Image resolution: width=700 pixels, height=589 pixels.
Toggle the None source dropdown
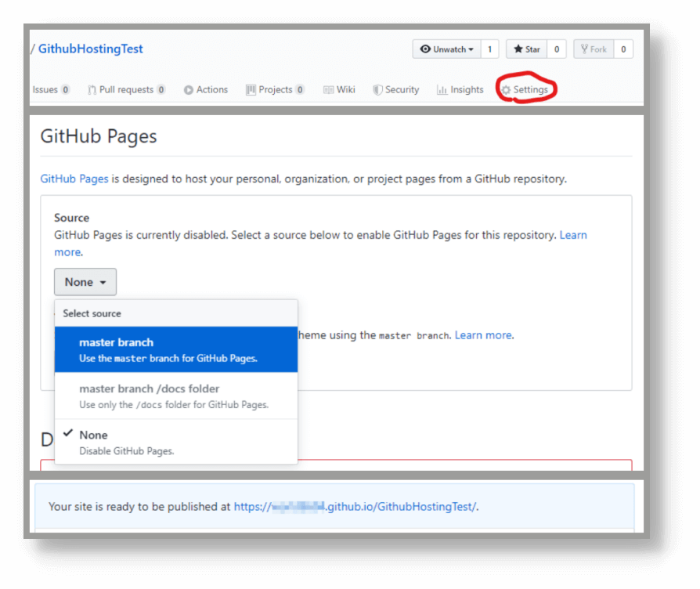[x=85, y=282]
